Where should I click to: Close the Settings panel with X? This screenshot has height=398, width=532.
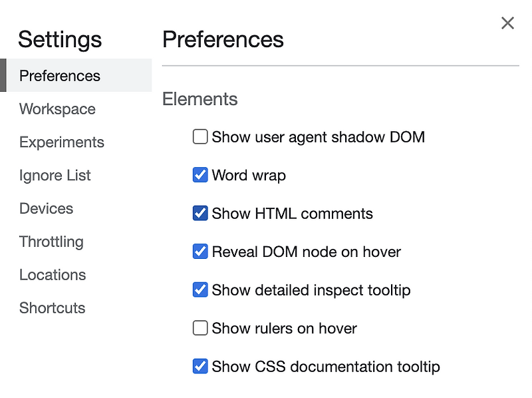(507, 23)
